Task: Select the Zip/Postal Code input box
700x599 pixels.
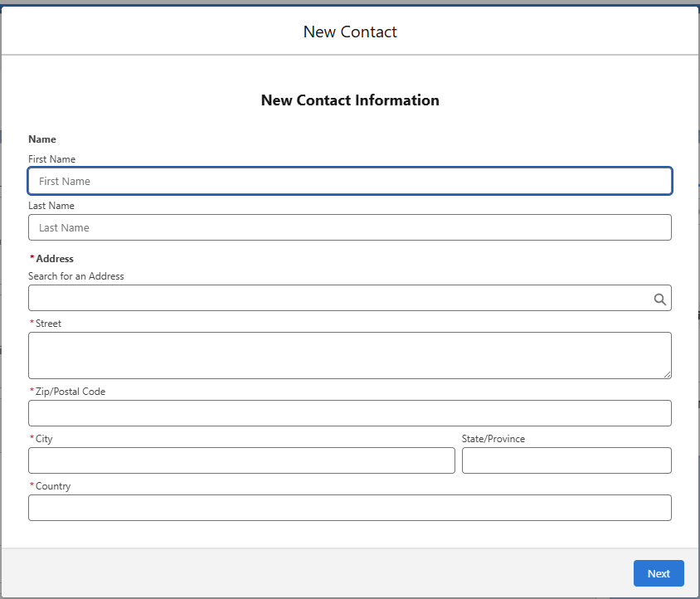Action: click(350, 413)
